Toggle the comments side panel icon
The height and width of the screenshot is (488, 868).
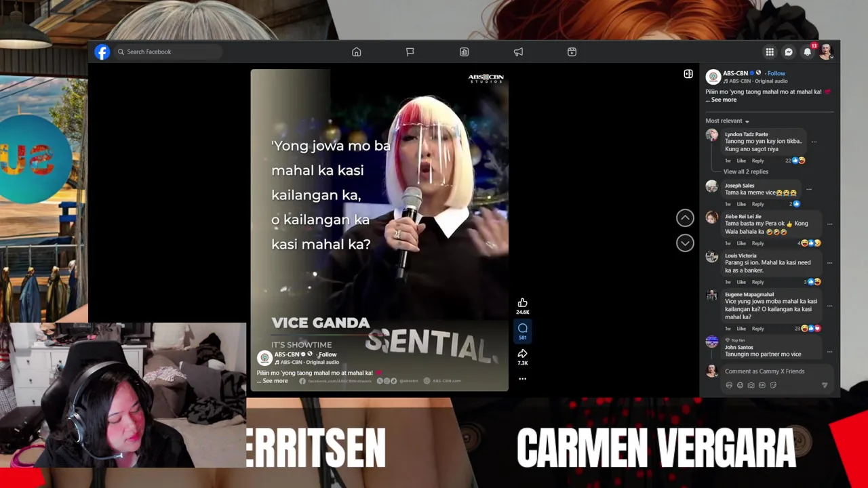tap(688, 74)
